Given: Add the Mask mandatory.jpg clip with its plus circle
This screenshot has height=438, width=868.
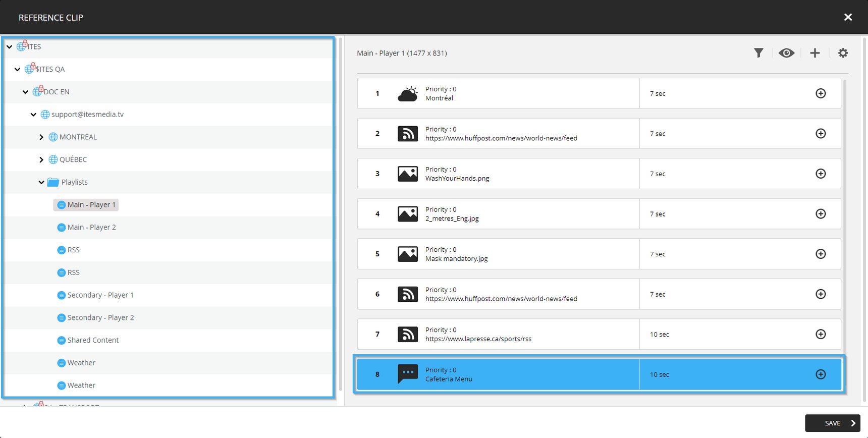Looking at the screenshot, I should click(821, 254).
